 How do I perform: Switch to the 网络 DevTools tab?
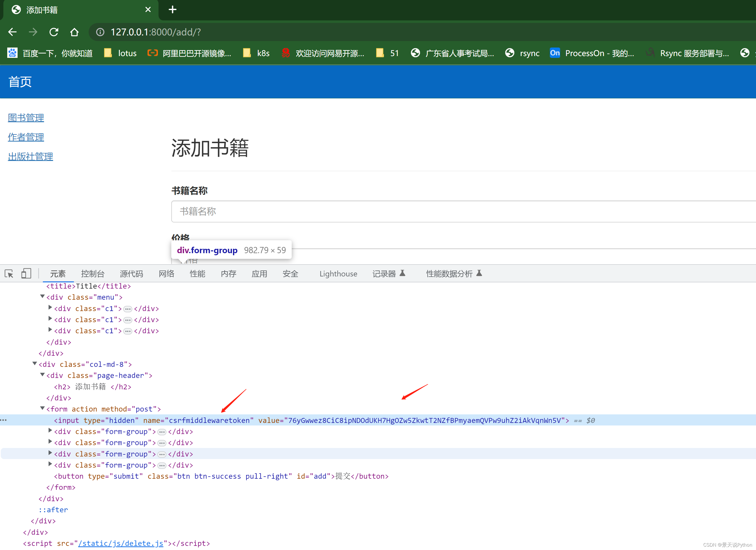pyautogui.click(x=166, y=274)
